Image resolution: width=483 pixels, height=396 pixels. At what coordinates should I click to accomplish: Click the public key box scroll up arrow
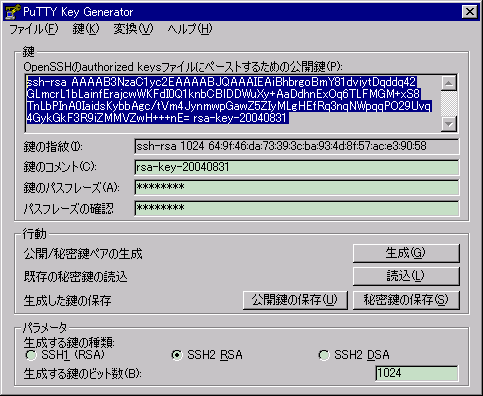pyautogui.click(x=449, y=83)
